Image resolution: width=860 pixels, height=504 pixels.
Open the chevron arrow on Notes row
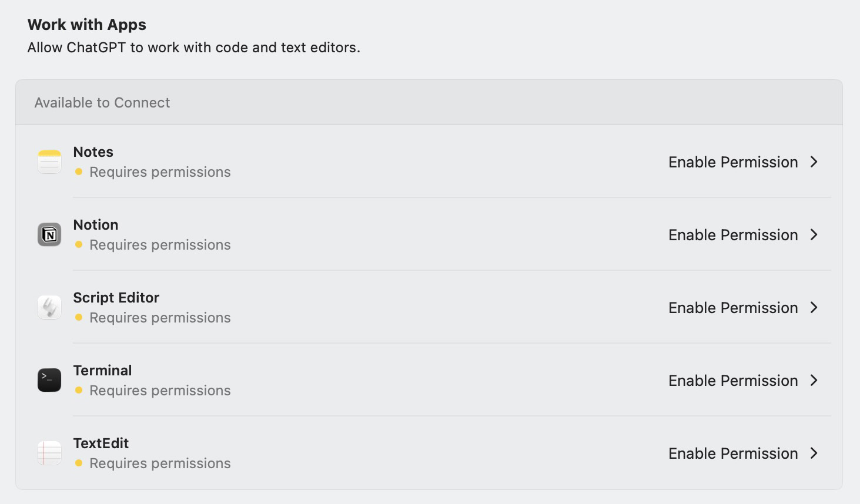click(814, 162)
